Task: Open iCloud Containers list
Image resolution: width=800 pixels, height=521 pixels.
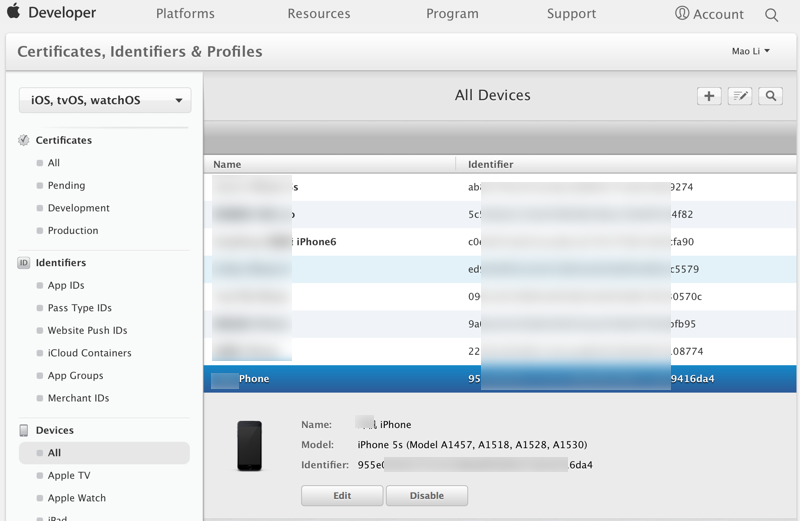Action: pyautogui.click(x=89, y=353)
